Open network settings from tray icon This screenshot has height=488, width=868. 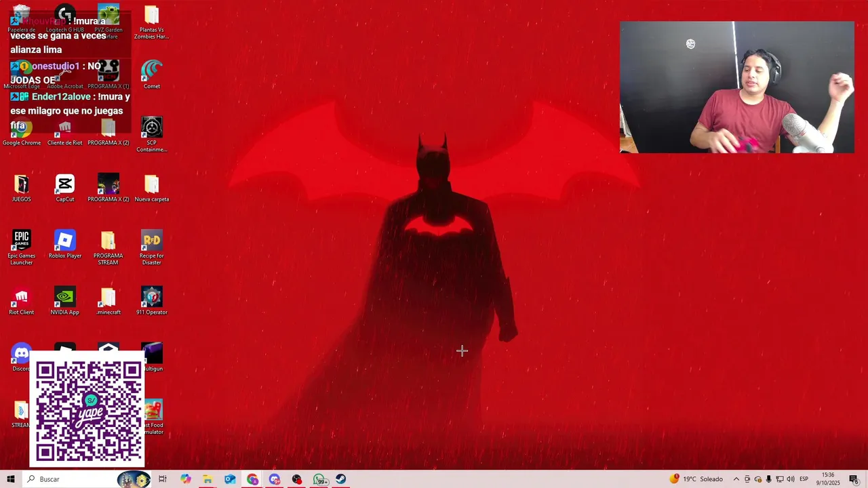point(780,479)
